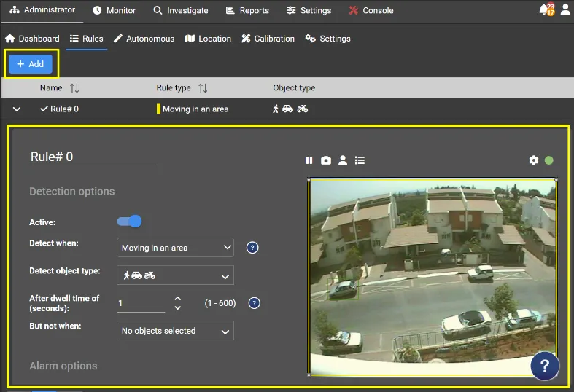Select the Rules sub-tab
Viewport: 574px width, 392px height.
86,39
